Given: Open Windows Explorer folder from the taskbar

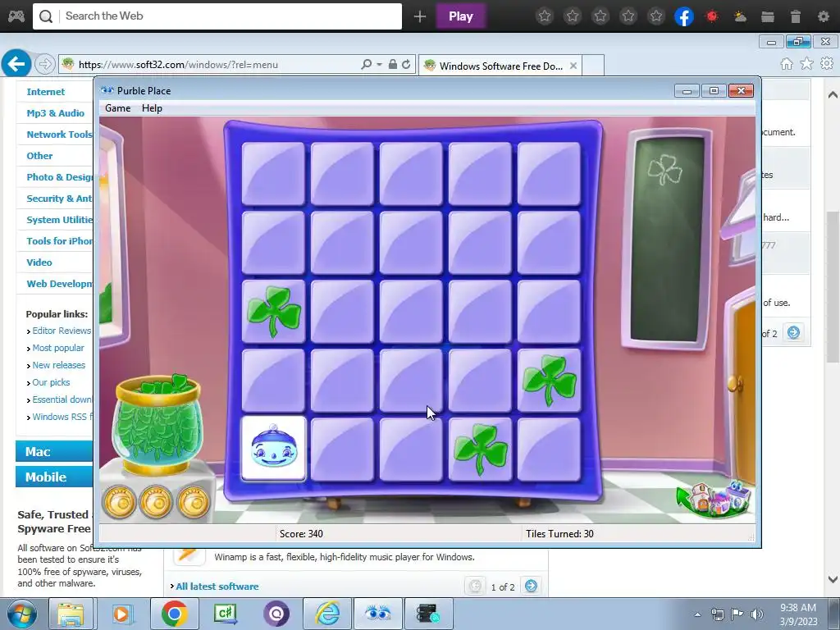Looking at the screenshot, I should click(x=71, y=614).
